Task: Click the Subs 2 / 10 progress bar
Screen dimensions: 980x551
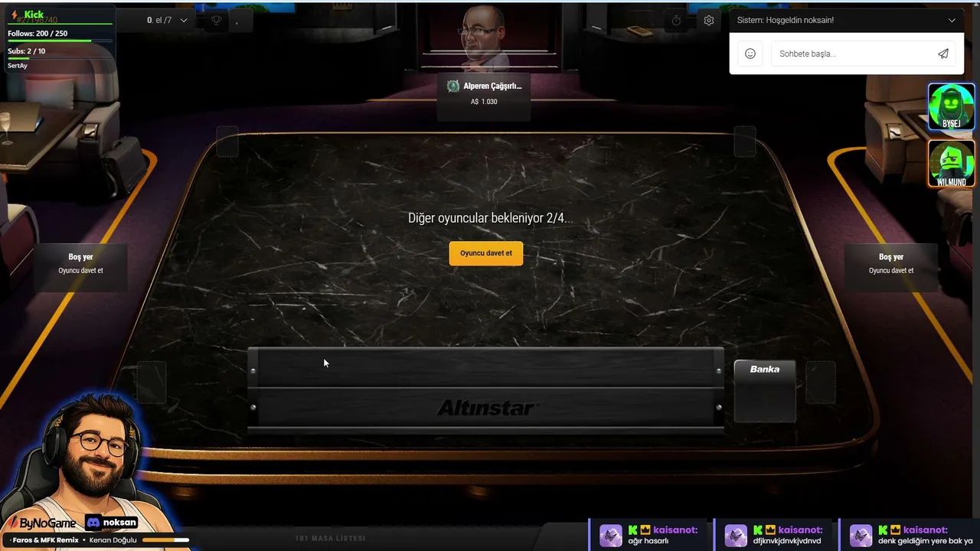Action: (x=60, y=58)
